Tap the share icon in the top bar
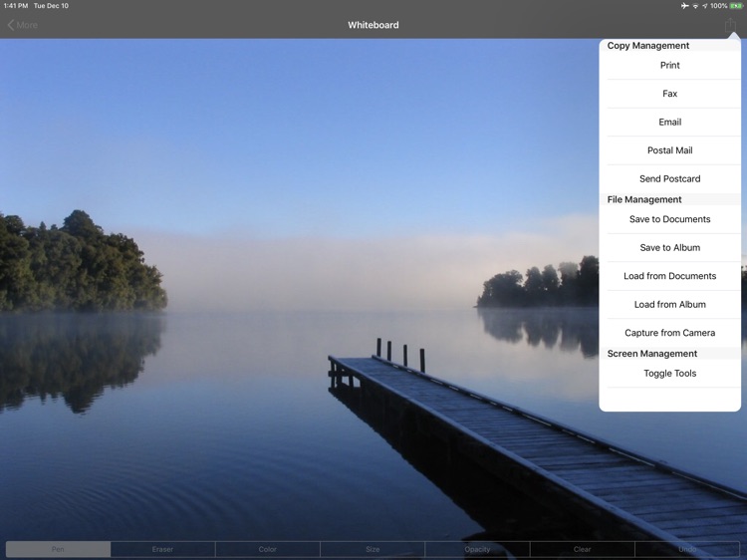 pyautogui.click(x=730, y=25)
